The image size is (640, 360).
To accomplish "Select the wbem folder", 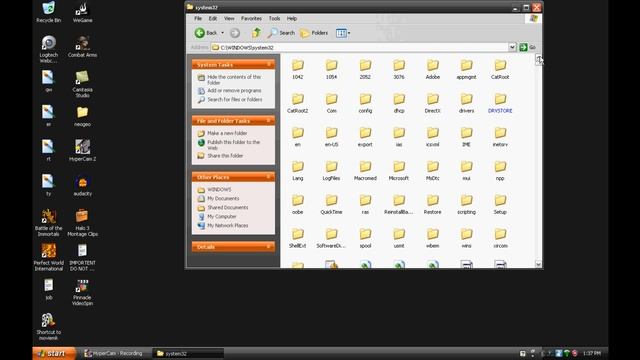I will click(x=433, y=239).
